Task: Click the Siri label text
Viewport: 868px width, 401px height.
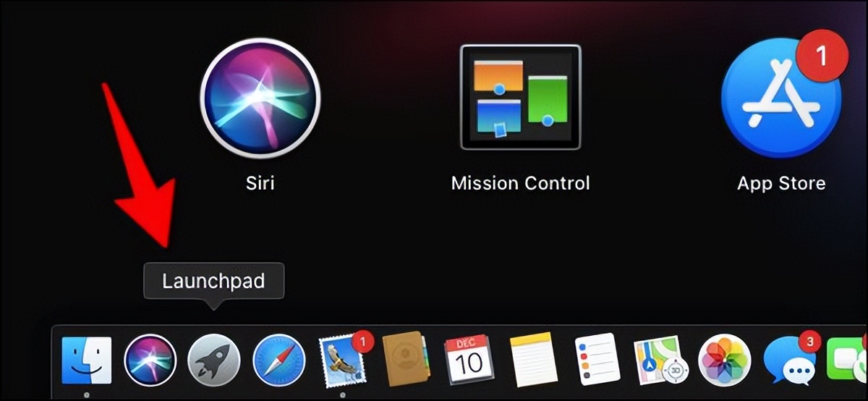Action: [x=260, y=183]
